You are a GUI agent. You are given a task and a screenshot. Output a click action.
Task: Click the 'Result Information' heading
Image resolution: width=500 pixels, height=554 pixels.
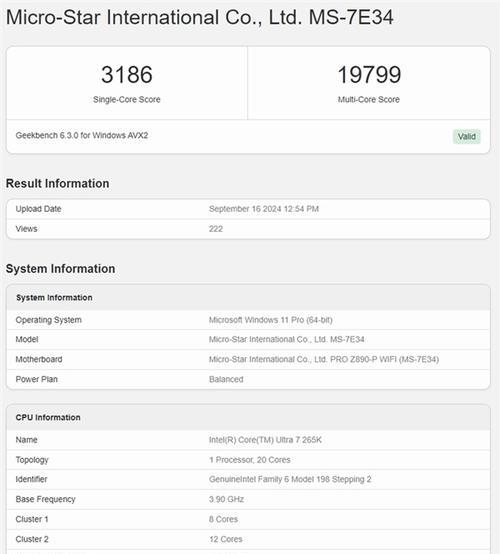[58, 183]
